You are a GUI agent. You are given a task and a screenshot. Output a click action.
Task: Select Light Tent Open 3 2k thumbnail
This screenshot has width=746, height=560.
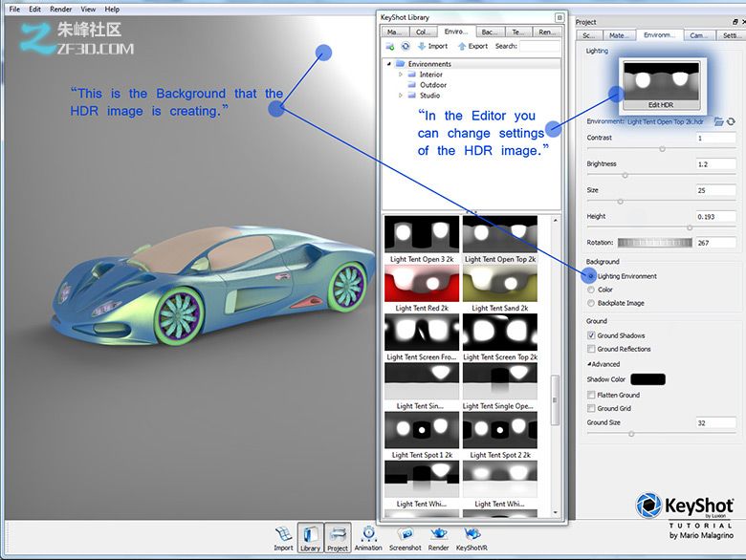coord(422,234)
